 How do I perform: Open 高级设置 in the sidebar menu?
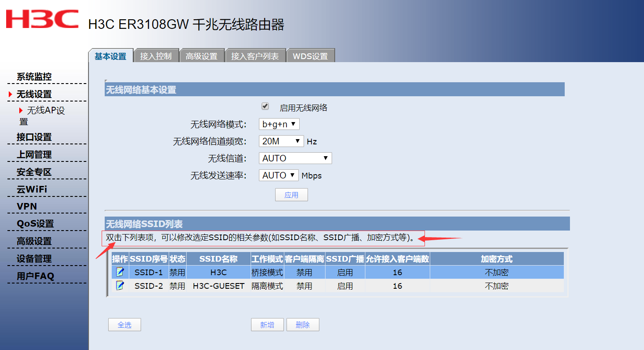pos(34,241)
